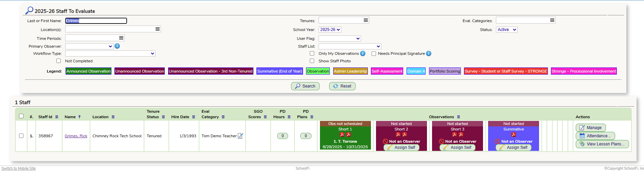The image size is (644, 171).
Task: Expand the User Flag dropdown
Action: [340, 38]
